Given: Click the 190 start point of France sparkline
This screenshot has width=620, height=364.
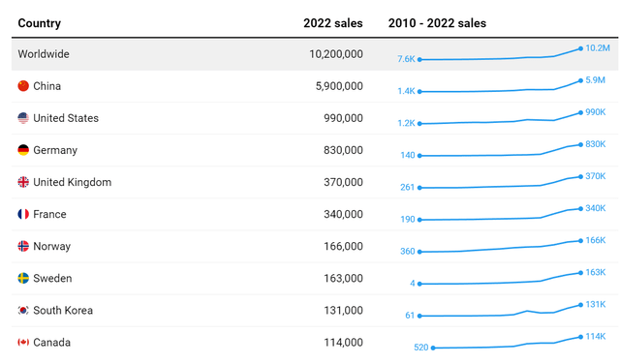Looking at the screenshot, I should [419, 220].
